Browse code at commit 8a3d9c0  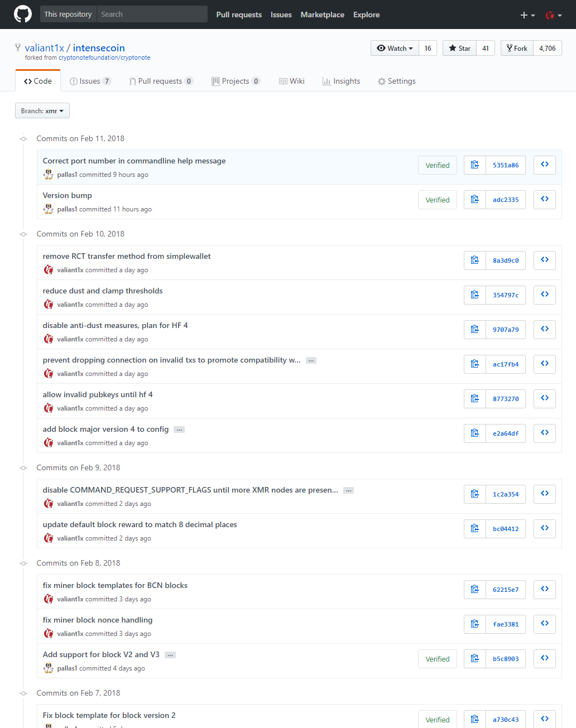[545, 261]
